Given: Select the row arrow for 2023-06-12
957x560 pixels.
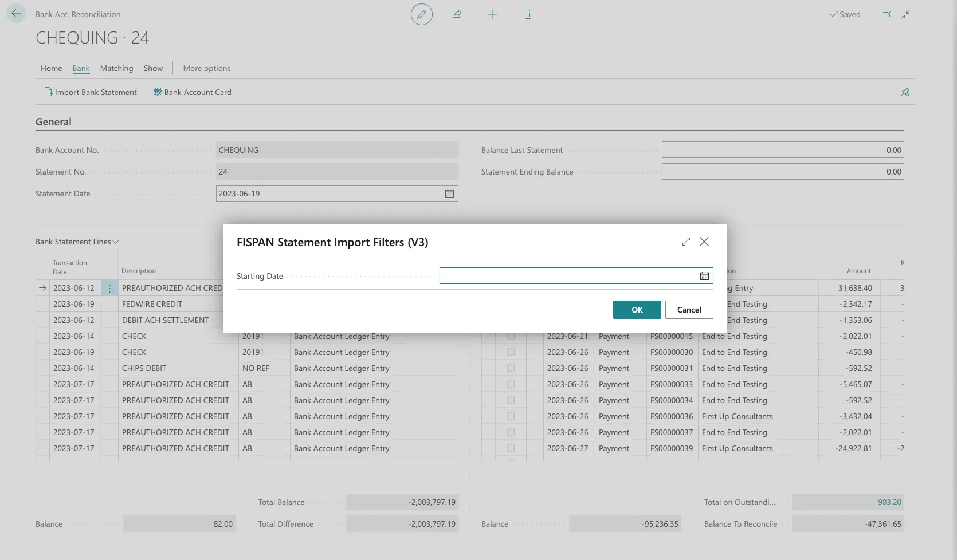Looking at the screenshot, I should (x=42, y=288).
